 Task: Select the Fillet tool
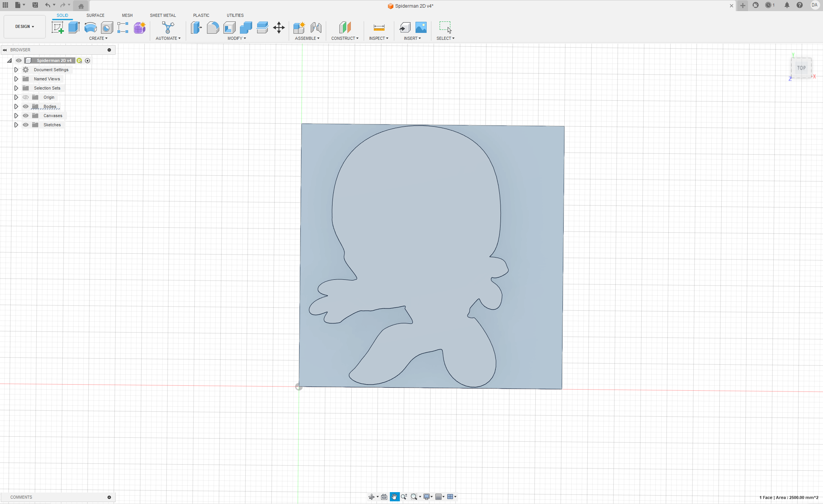pyautogui.click(x=213, y=28)
